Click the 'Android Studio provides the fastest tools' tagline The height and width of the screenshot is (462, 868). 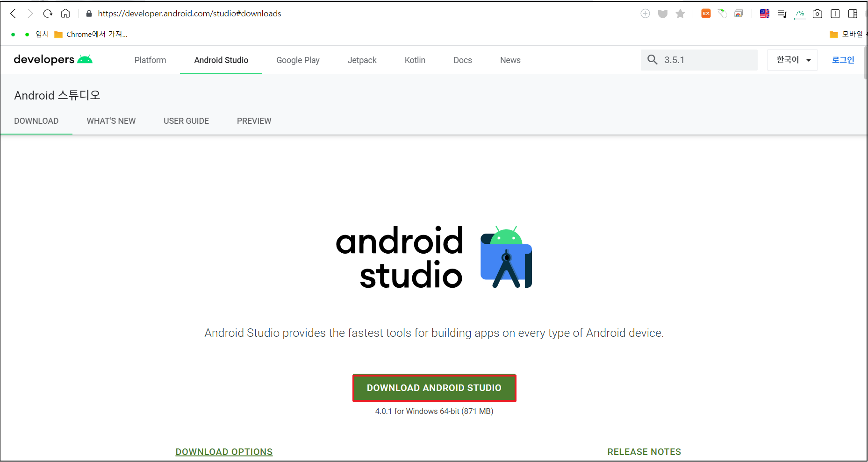434,333
